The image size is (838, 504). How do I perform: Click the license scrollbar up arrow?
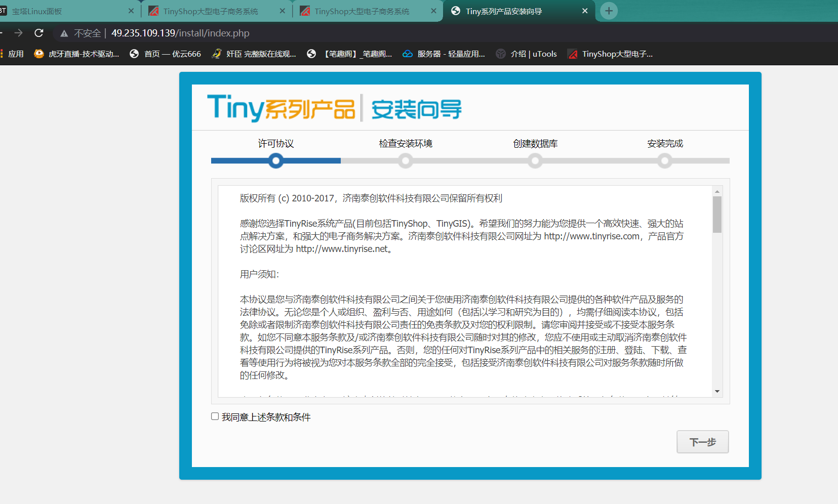[x=717, y=191]
